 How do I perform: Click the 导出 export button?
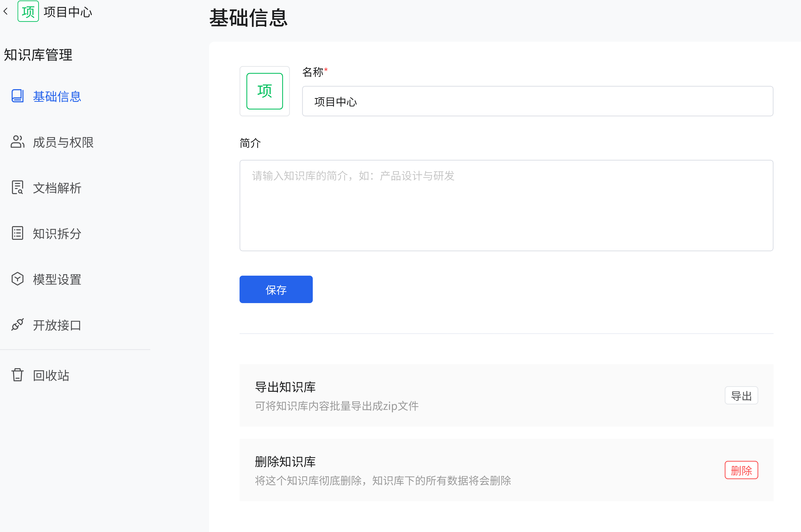[741, 396]
